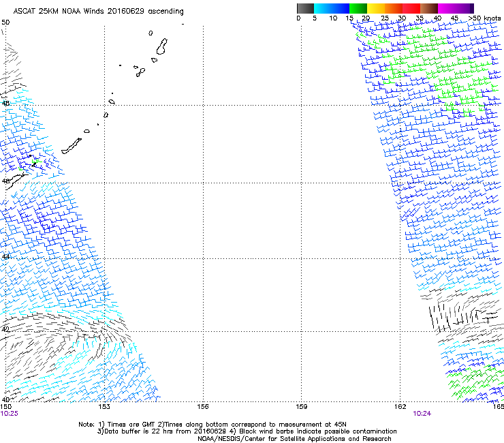Click the '156' longitude axis label
Screen dimensions: 504x443
(x=203, y=407)
